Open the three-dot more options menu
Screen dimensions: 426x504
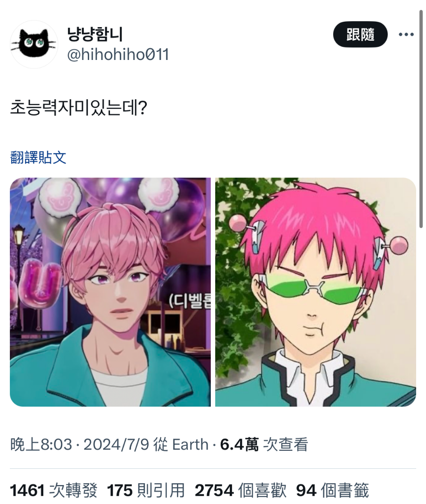tap(406, 34)
